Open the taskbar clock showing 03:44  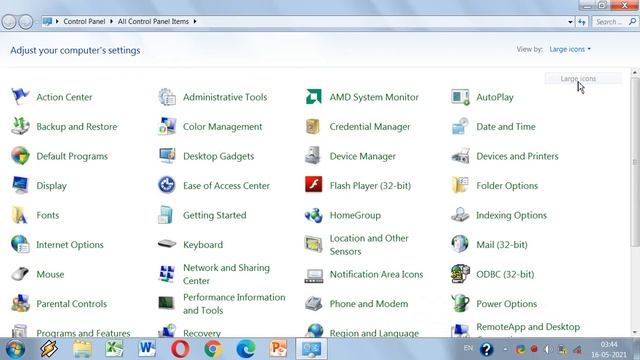pyautogui.click(x=609, y=349)
